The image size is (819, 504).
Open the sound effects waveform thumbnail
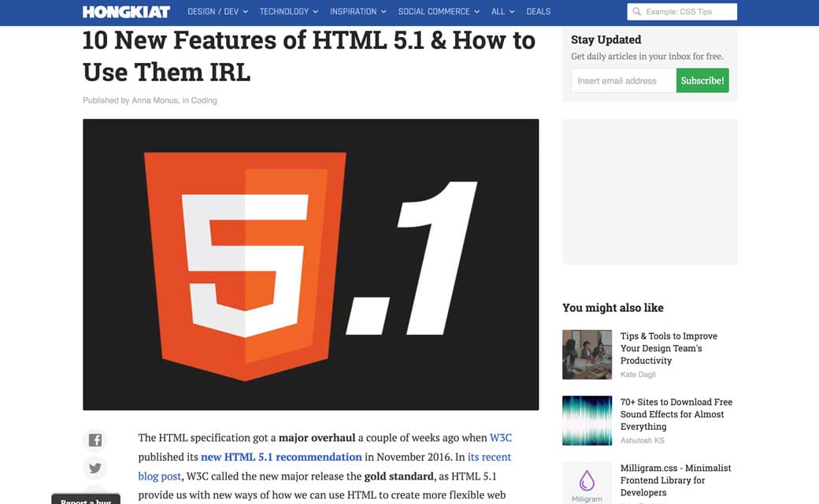[x=587, y=421]
